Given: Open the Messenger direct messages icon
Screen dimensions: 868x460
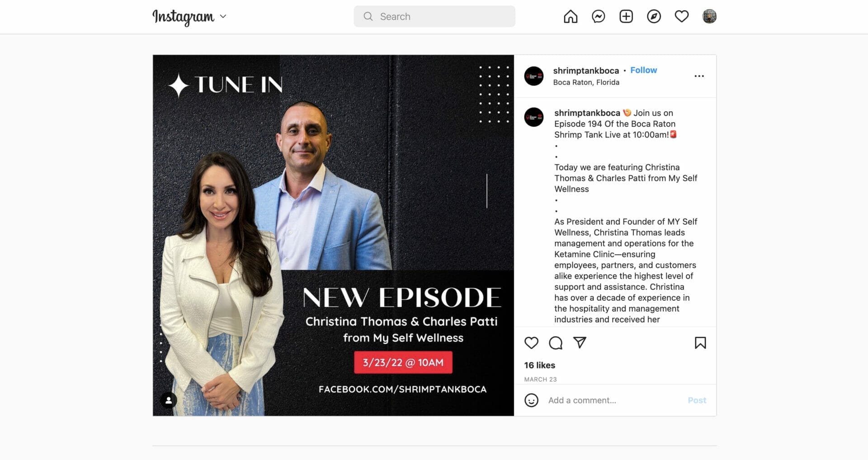Looking at the screenshot, I should [599, 17].
